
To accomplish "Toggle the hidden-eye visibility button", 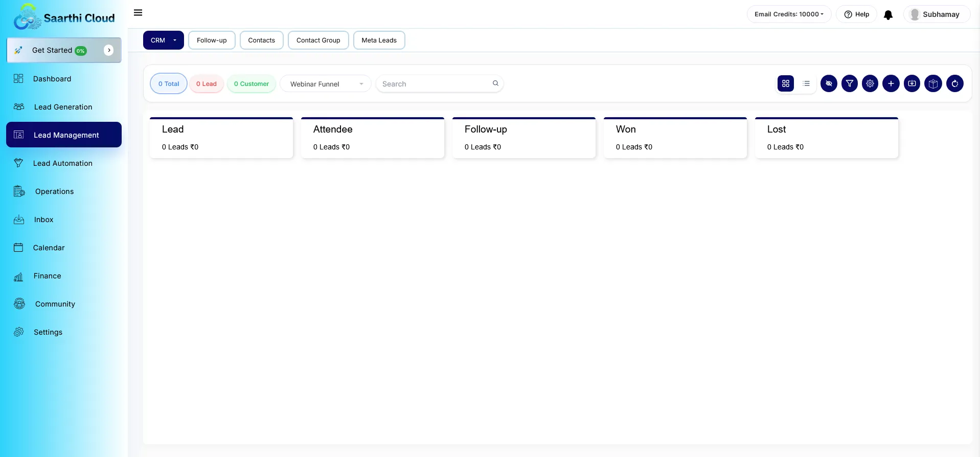I will [829, 83].
